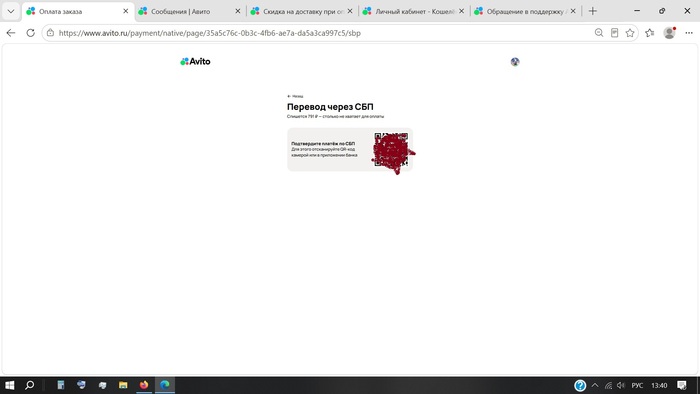Close the Сообщения | Авито tab
Image resolution: width=700 pixels, height=394 pixels.
click(238, 11)
